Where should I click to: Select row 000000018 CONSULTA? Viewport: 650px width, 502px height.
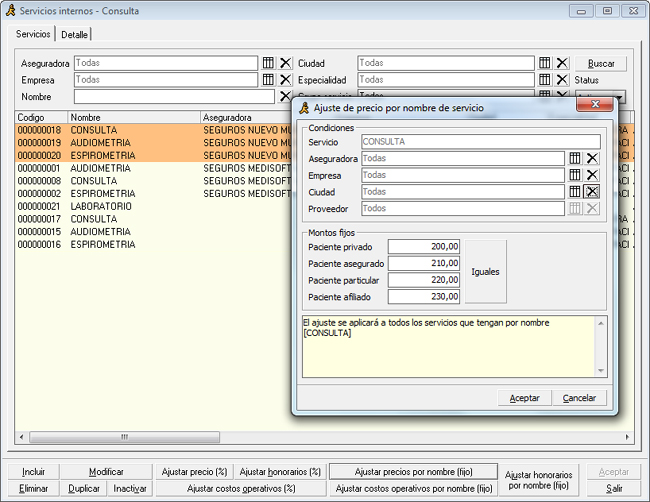(x=153, y=130)
